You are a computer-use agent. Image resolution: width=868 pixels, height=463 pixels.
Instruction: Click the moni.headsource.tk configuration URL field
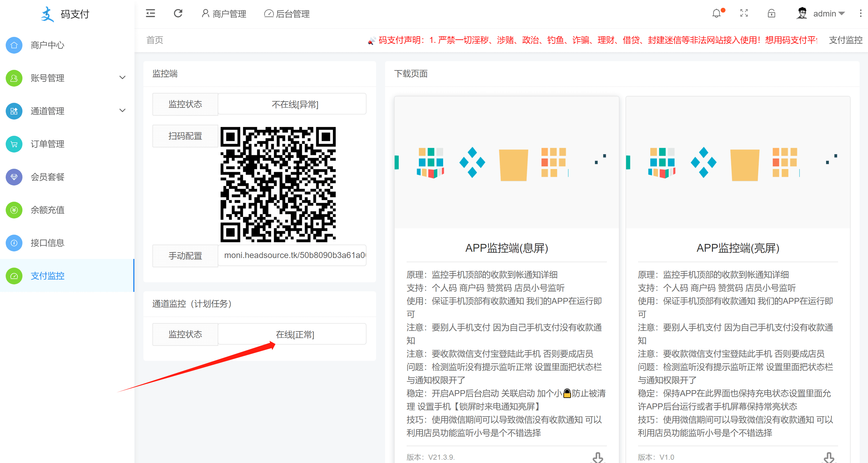tap(292, 255)
